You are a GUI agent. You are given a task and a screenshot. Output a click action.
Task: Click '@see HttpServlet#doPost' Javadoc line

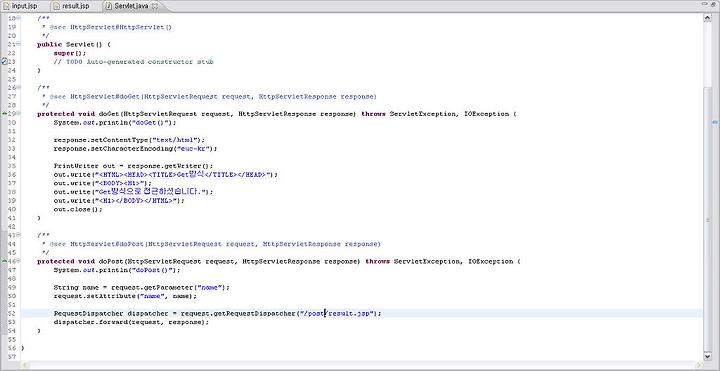click(x=215, y=244)
